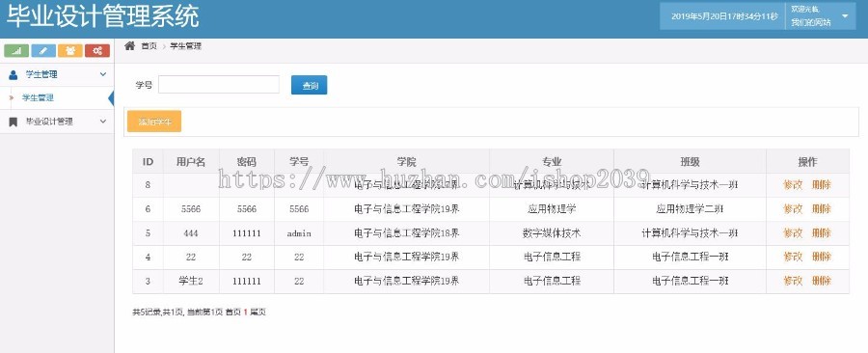
Task: Click 专业 cell 数字媒体技术
Action: pyautogui.click(x=552, y=233)
